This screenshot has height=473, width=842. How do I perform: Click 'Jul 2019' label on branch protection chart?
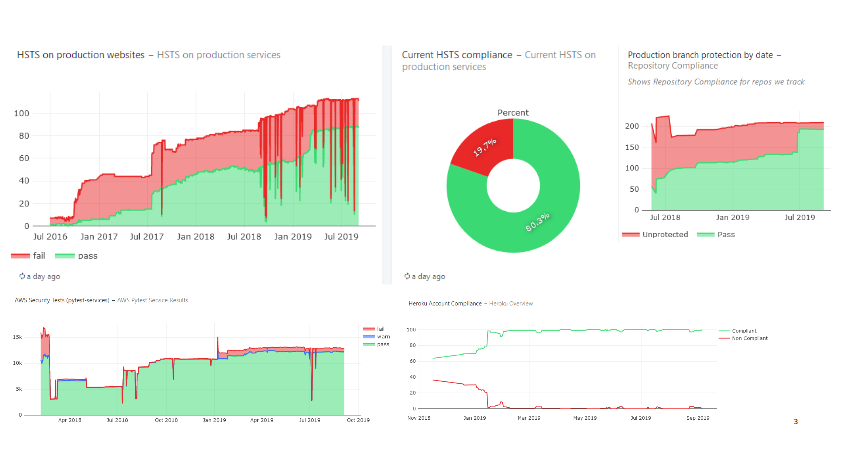800,217
